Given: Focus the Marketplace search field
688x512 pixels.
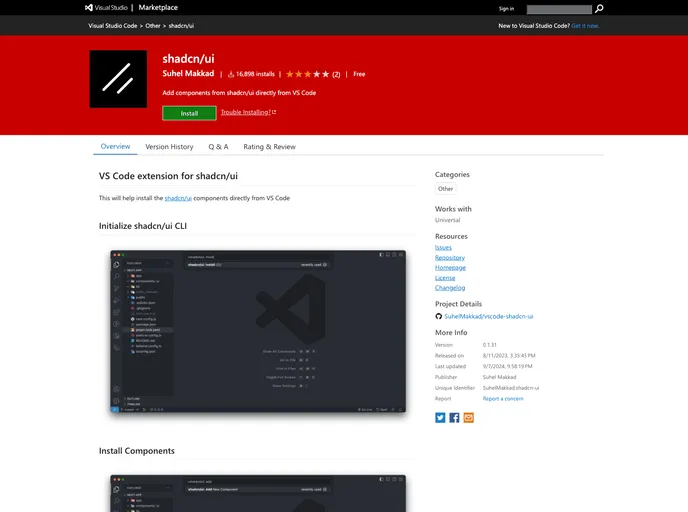Looking at the screenshot, I should (x=559, y=9).
